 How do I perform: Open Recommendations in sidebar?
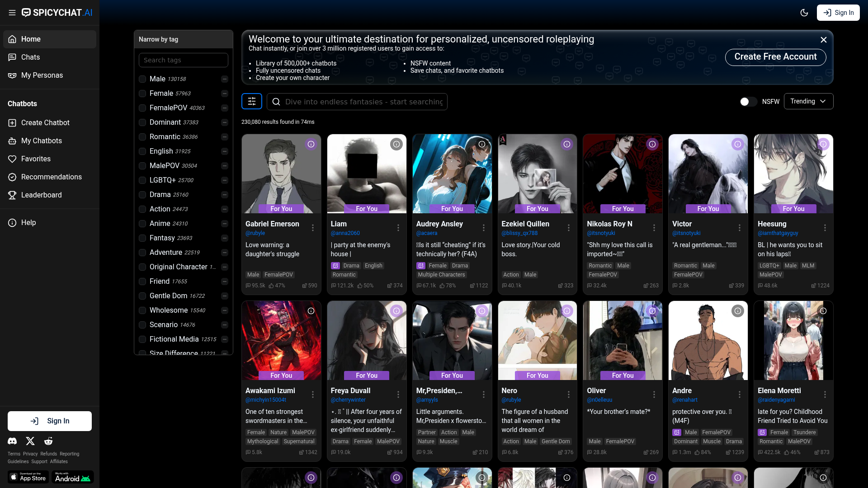(x=50, y=177)
